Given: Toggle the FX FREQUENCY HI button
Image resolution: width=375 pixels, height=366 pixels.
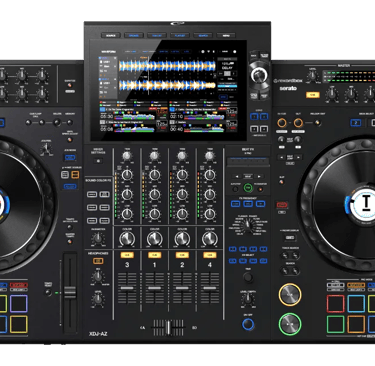Looking at the screenshot, I should coord(261,204).
